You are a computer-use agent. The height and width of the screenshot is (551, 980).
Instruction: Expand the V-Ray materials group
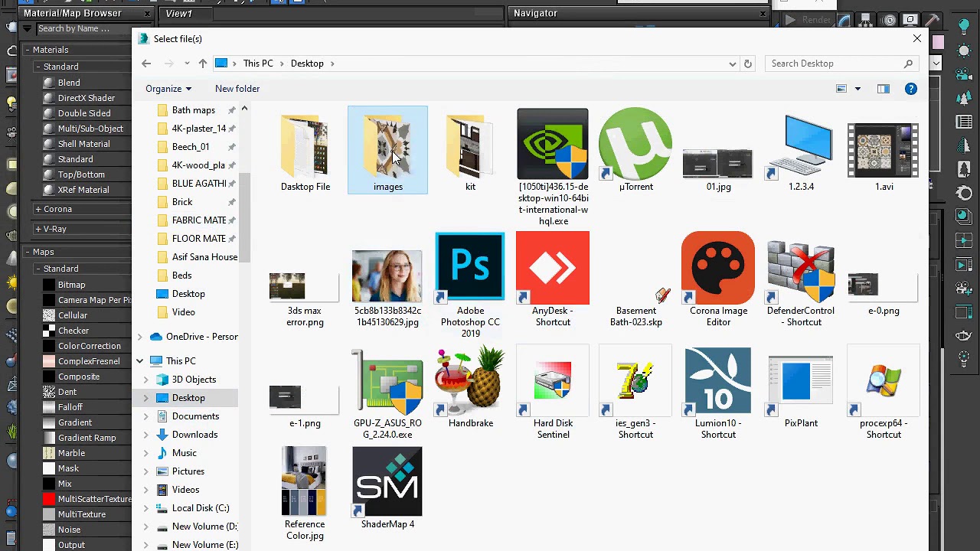(x=38, y=229)
